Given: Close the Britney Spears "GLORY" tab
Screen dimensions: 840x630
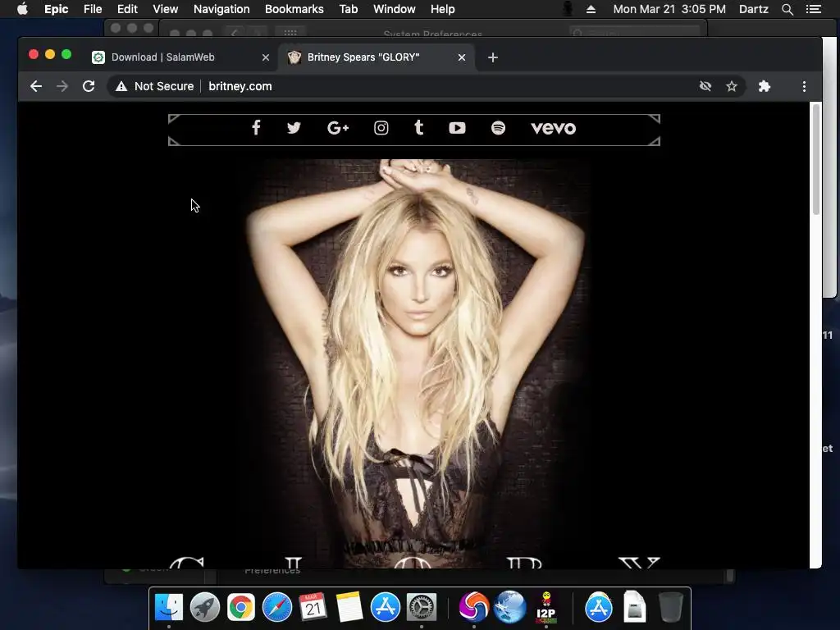Looking at the screenshot, I should pos(462,57).
